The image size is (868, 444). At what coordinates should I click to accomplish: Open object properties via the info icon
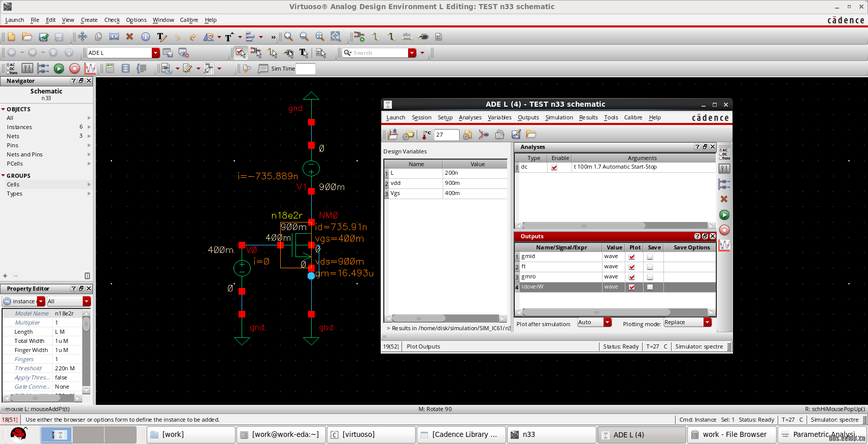pos(145,37)
